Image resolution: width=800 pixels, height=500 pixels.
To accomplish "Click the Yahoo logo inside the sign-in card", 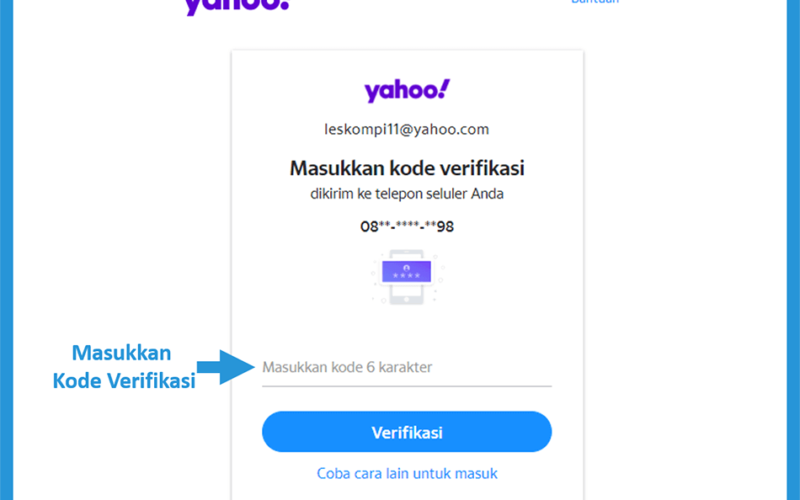I will [407, 90].
